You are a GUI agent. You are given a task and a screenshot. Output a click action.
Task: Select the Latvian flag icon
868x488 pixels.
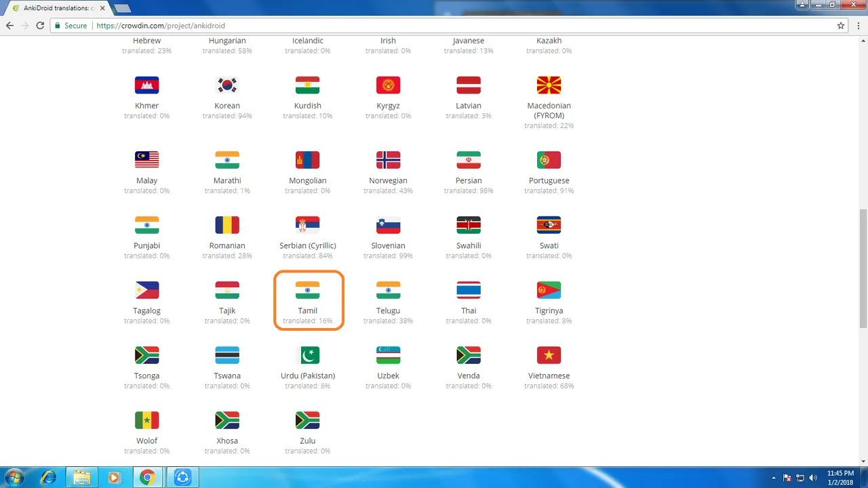(469, 85)
